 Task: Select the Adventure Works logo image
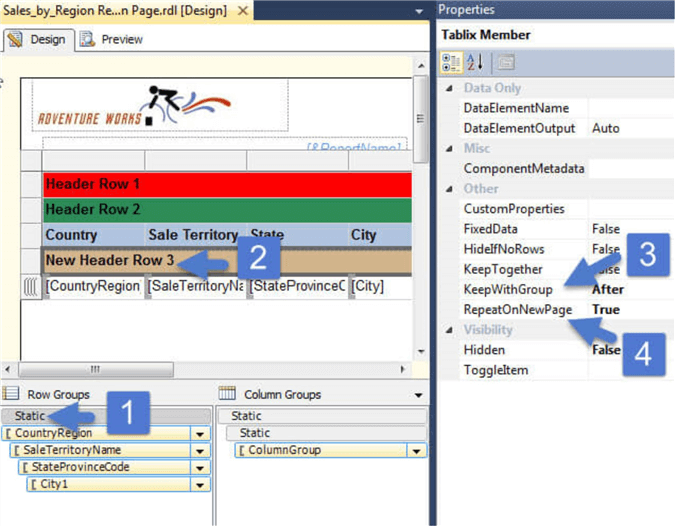[160, 106]
